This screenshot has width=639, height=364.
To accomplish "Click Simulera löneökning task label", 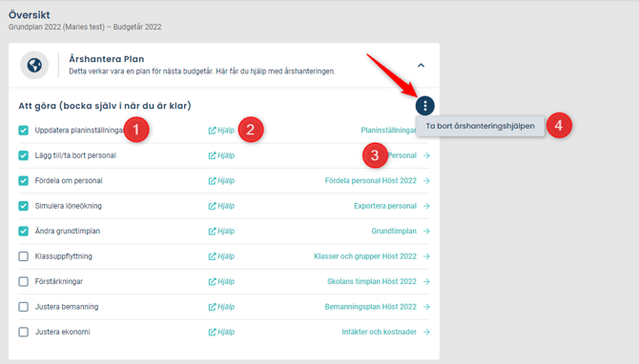I will tap(68, 206).
